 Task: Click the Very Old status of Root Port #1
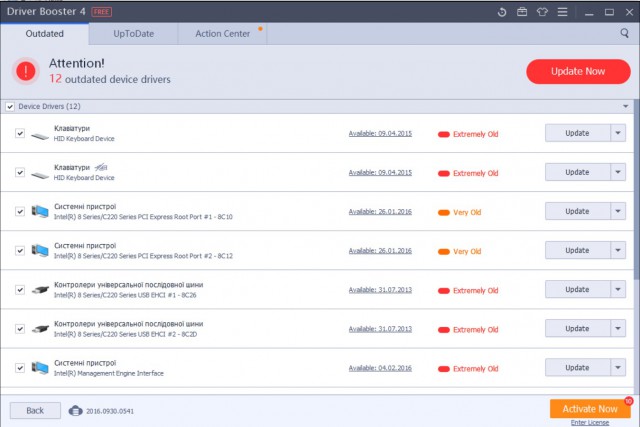460,213
